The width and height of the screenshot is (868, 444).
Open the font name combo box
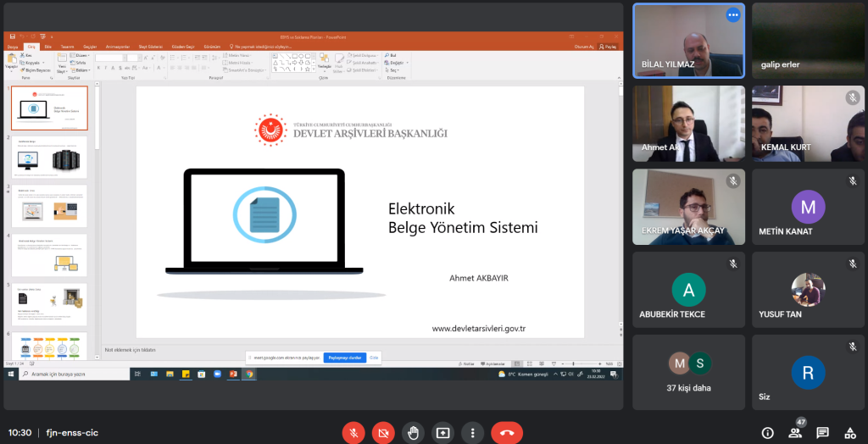click(111, 58)
